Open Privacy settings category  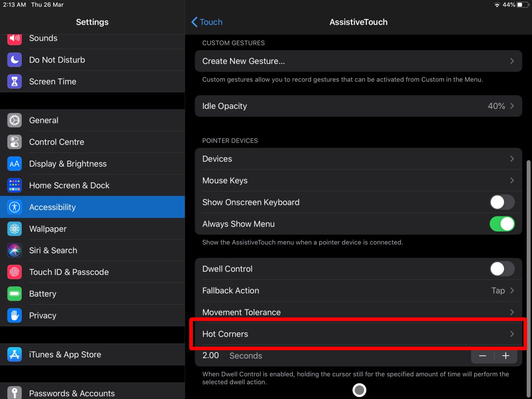[x=92, y=316]
